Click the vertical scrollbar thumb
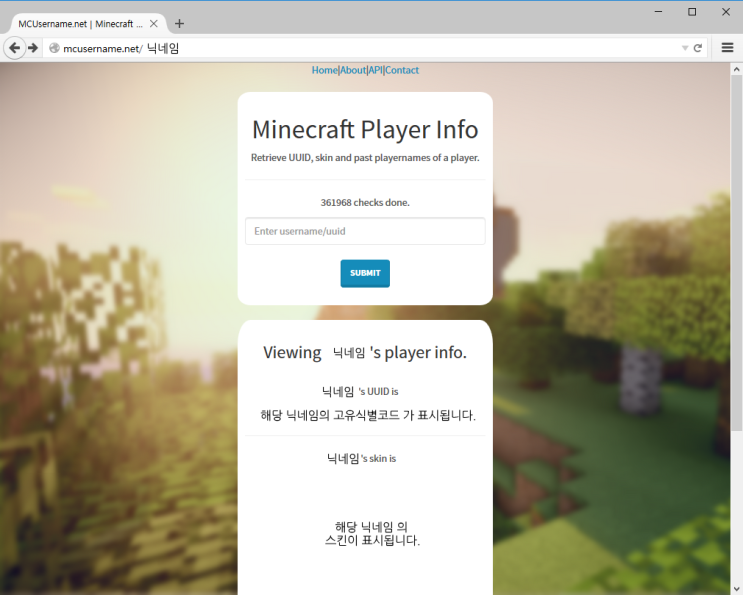Image resolution: width=743 pixels, height=595 pixels. 736,253
